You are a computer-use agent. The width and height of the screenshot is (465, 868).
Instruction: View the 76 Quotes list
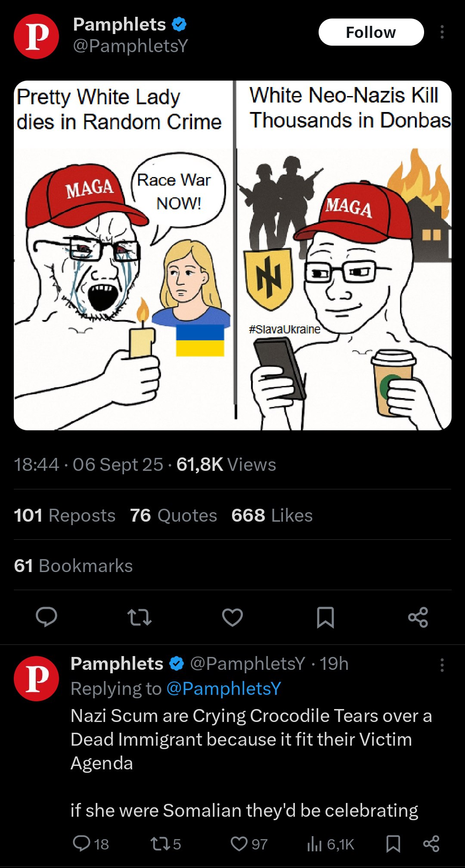174,515
